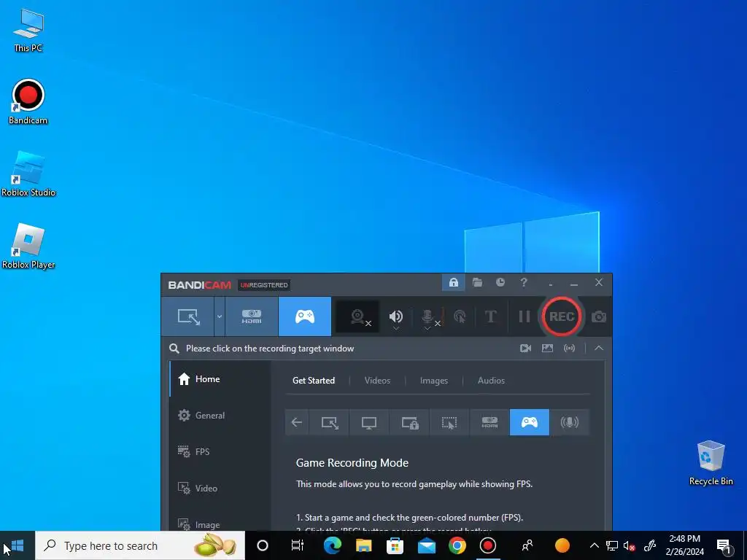The height and width of the screenshot is (560, 747).
Task: Select Roblox Player desktop icon
Action: [28, 246]
